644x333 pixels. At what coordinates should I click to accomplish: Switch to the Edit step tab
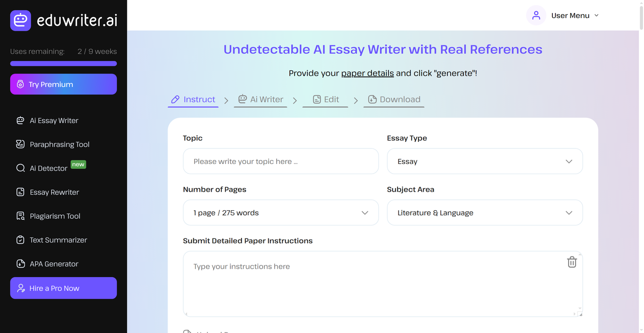click(325, 100)
